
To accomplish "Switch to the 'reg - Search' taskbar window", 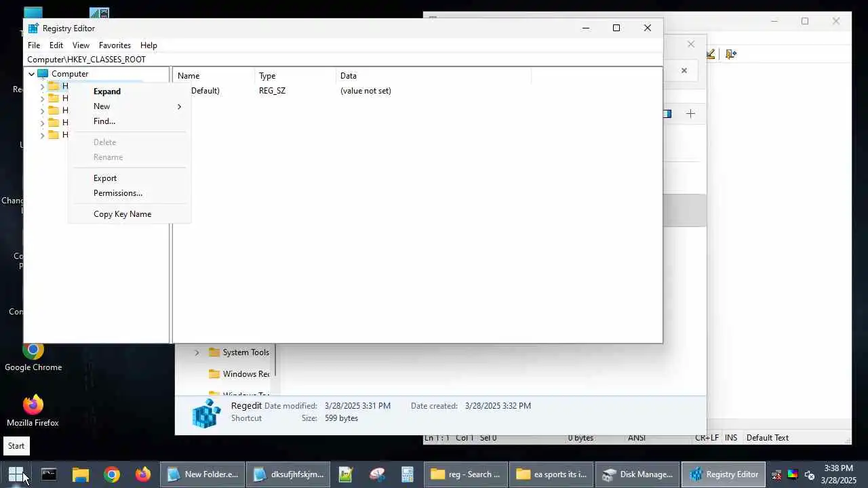I will pyautogui.click(x=466, y=474).
